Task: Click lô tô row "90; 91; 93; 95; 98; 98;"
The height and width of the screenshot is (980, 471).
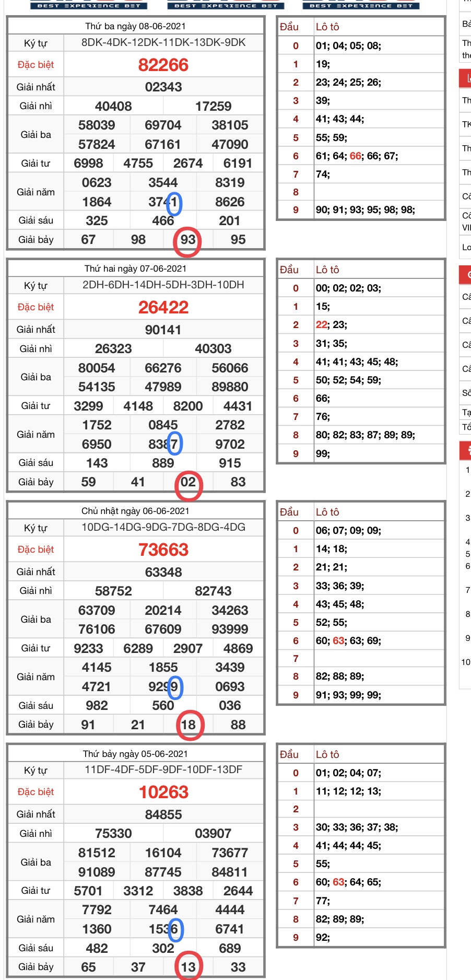Action: tap(366, 210)
